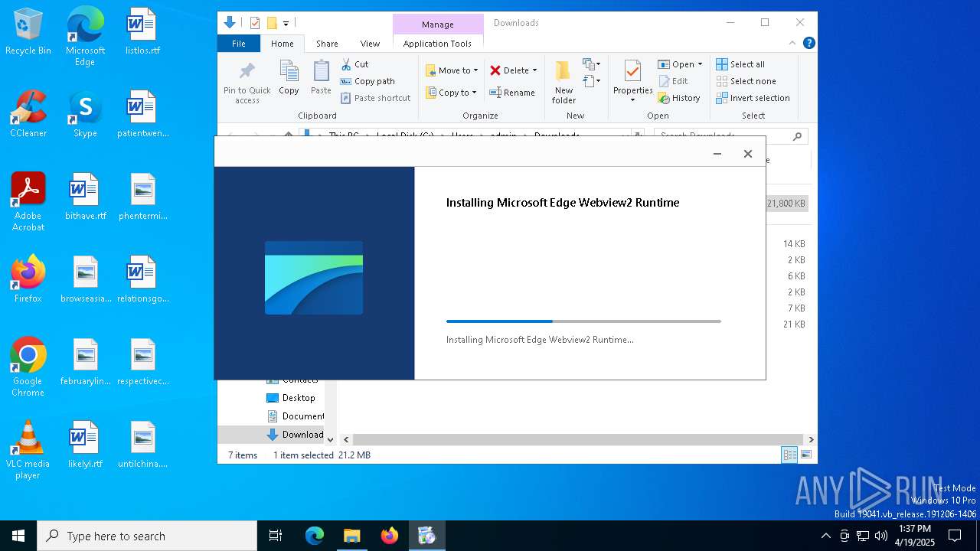The width and height of the screenshot is (980, 551).
Task: Select the Google Chrome desktop shortcut
Action: (x=28, y=367)
